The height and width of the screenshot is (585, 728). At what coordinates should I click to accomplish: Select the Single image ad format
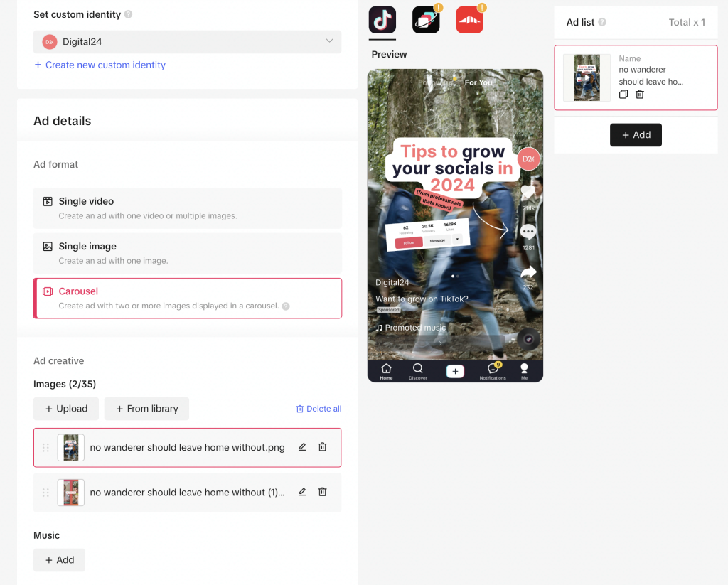pos(187,253)
